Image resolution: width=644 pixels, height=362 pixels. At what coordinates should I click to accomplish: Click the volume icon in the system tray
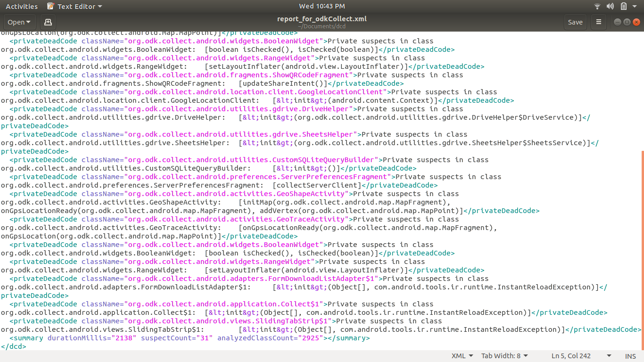coord(610,6)
